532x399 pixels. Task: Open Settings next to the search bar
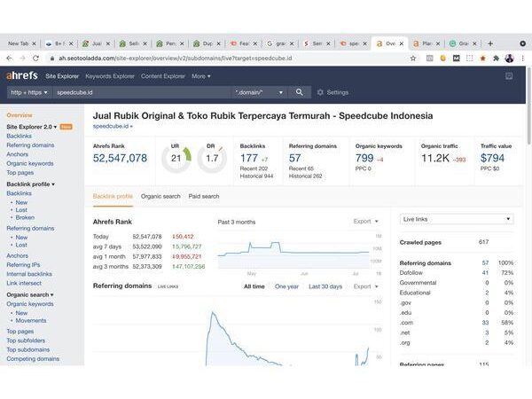[x=332, y=92]
